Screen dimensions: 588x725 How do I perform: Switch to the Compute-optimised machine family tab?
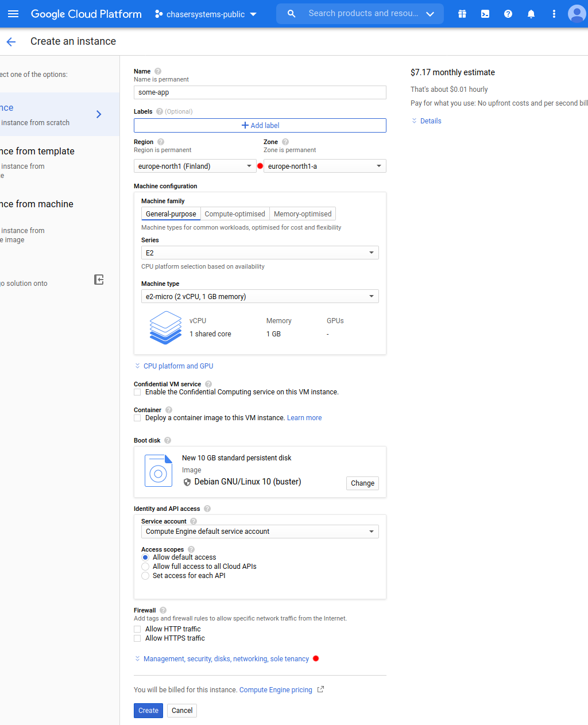[x=235, y=214]
